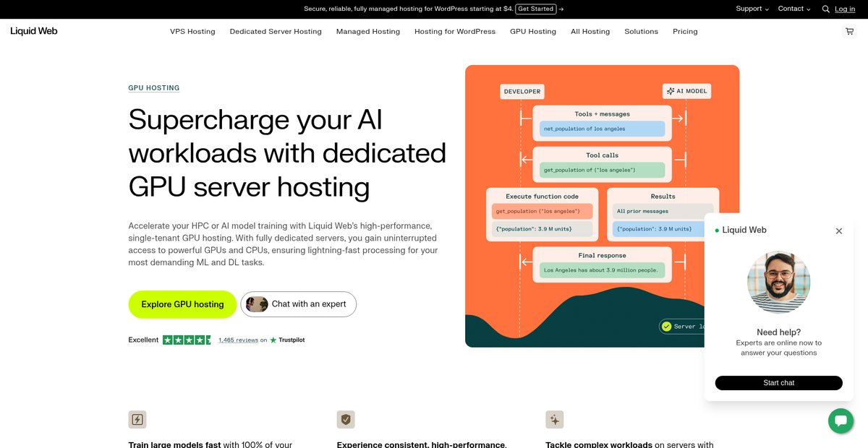
Task: Click 'Tools + messages' diagram box
Action: coord(603,124)
